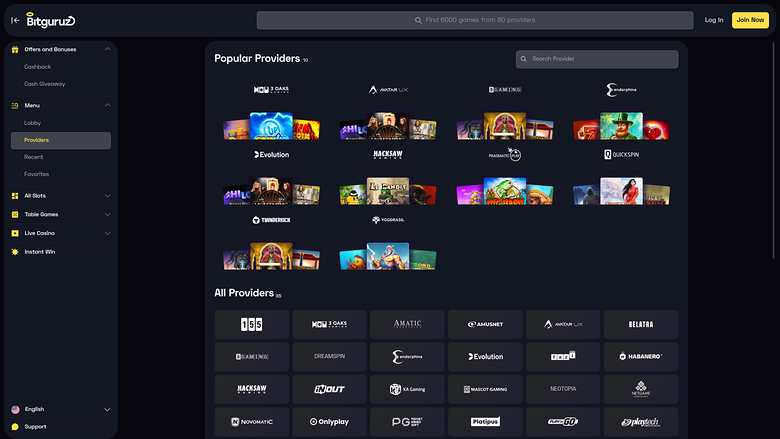Click the Log In button
The height and width of the screenshot is (439, 780).
tap(714, 20)
